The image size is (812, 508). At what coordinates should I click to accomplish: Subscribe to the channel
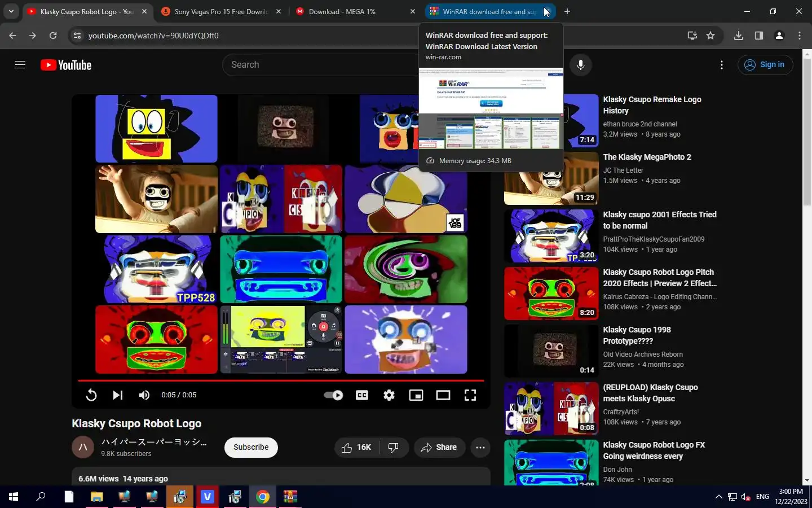pos(251,448)
